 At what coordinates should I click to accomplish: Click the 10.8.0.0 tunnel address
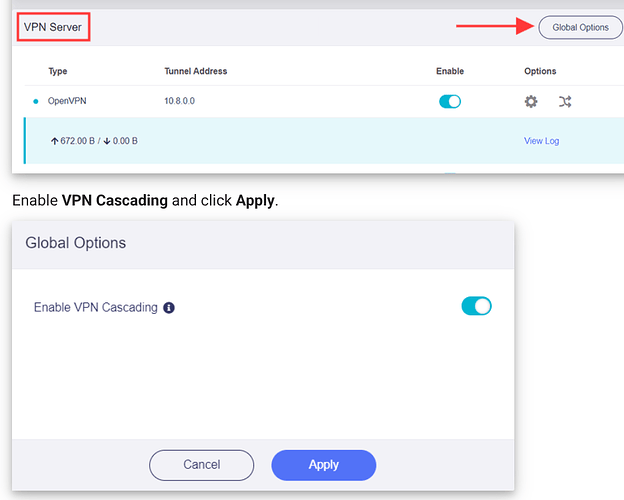(184, 102)
